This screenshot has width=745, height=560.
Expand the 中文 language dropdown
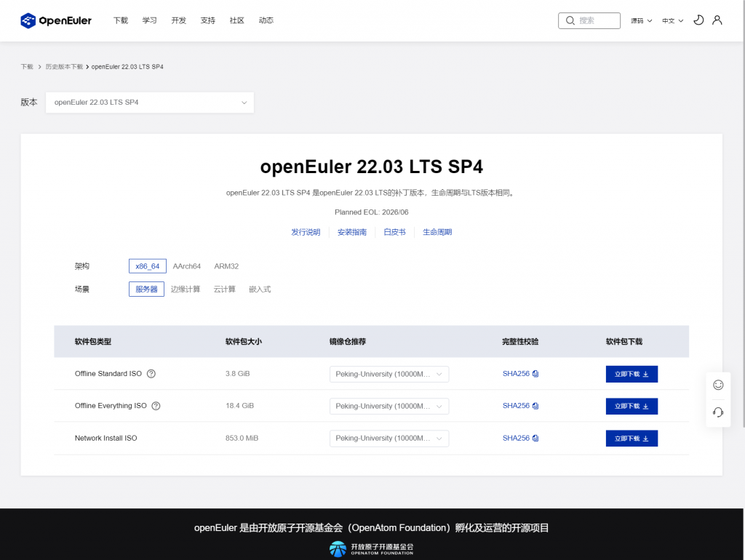672,20
